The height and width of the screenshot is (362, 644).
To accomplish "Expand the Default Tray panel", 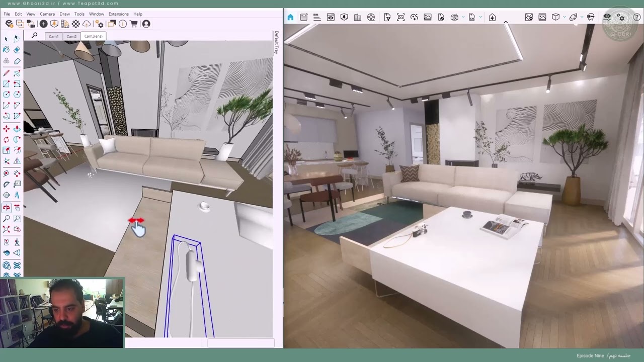I will click(x=277, y=42).
